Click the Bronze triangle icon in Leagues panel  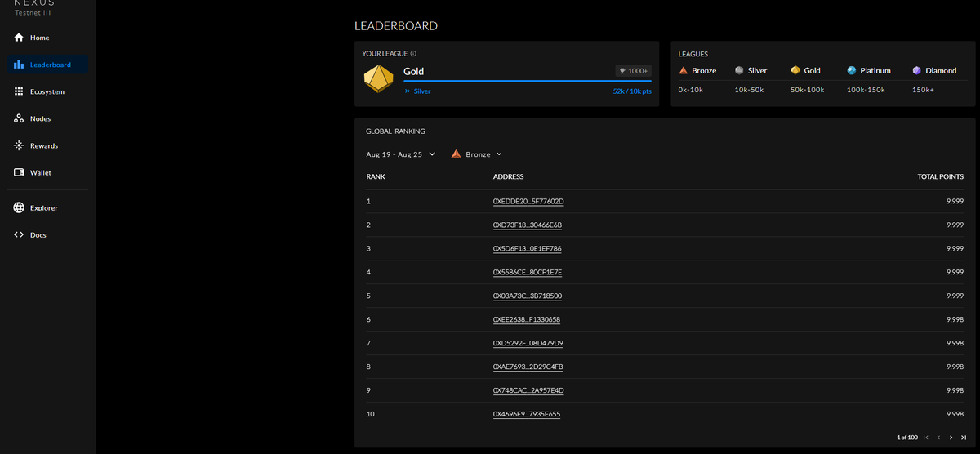pos(684,70)
